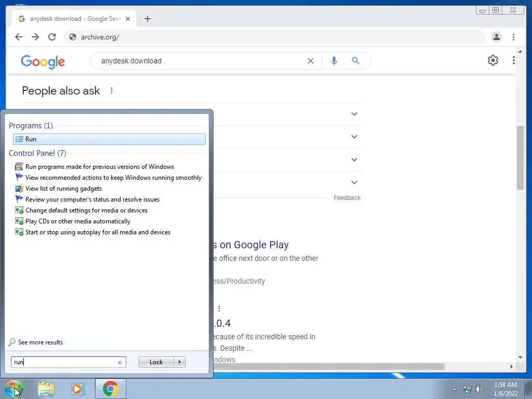532x399 pixels.
Task: Clear the Google search query
Action: click(311, 61)
